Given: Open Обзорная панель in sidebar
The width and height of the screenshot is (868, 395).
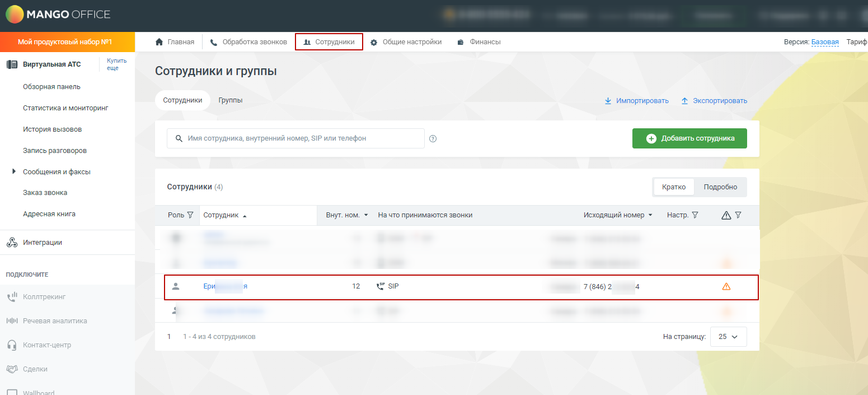Looking at the screenshot, I should 51,87.
